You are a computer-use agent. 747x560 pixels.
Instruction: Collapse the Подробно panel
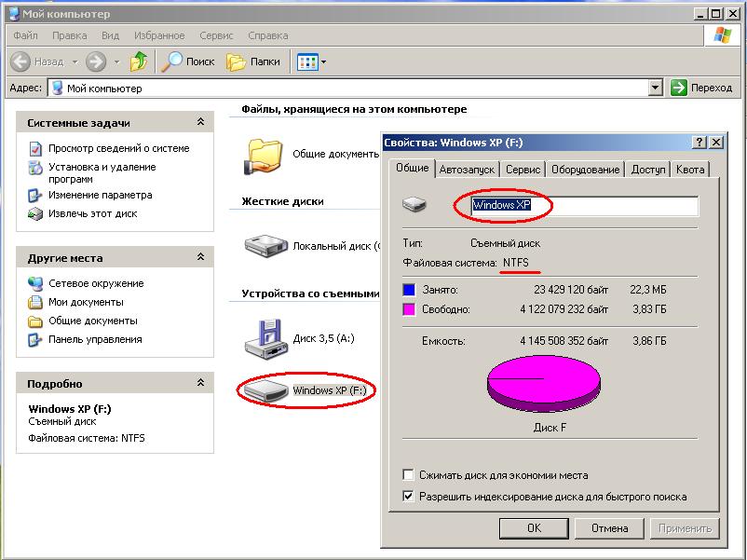point(200,382)
